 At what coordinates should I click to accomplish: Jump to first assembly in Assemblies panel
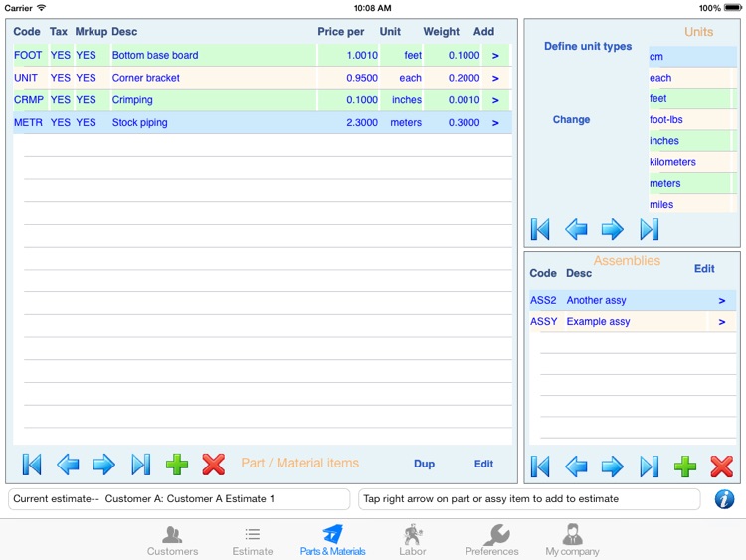coord(540,467)
